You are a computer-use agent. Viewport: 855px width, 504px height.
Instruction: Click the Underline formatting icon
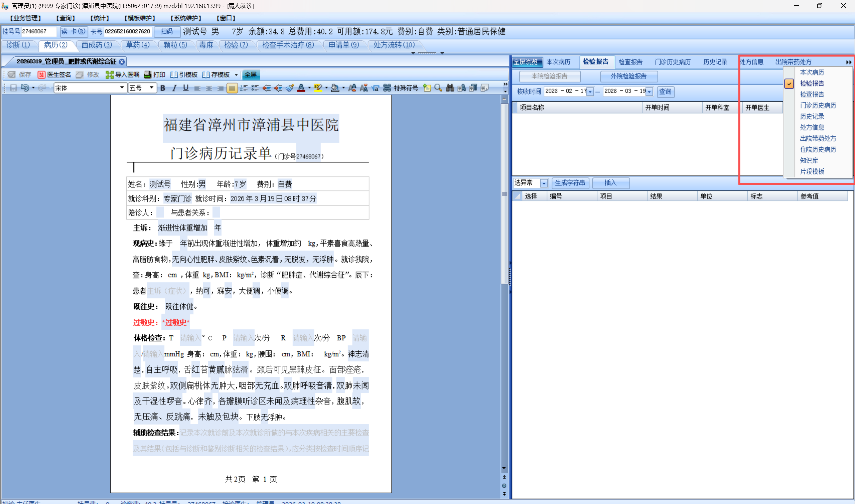click(x=185, y=88)
